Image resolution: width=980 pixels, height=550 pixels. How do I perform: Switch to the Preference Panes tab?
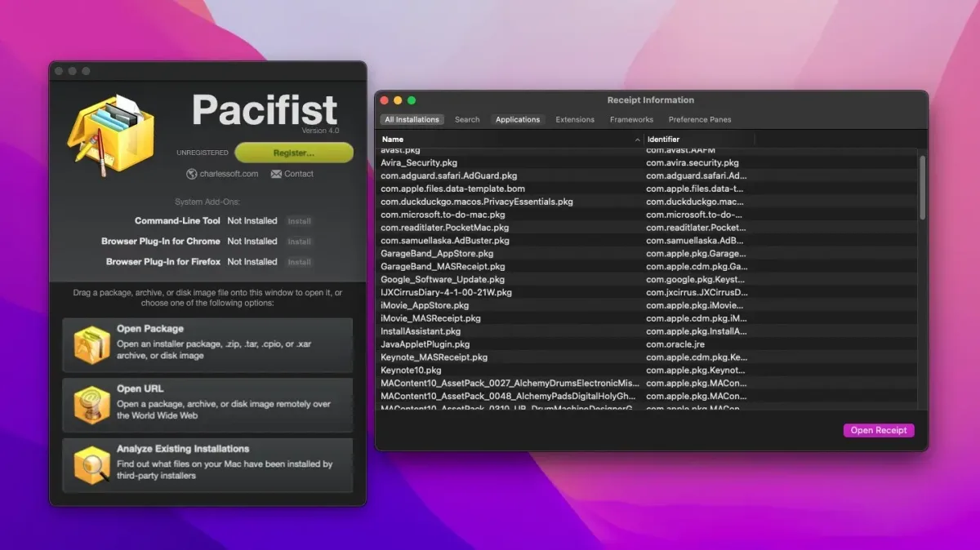tap(700, 120)
